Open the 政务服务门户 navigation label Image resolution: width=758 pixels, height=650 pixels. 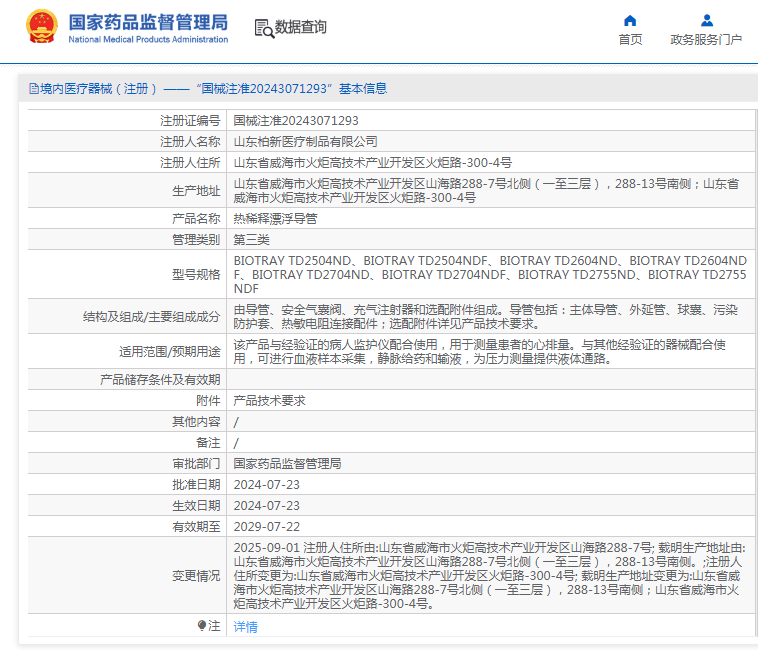coord(706,40)
